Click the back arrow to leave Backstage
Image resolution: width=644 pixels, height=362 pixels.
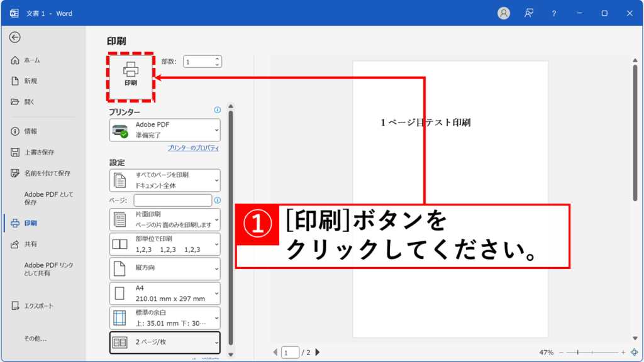pos(15,37)
